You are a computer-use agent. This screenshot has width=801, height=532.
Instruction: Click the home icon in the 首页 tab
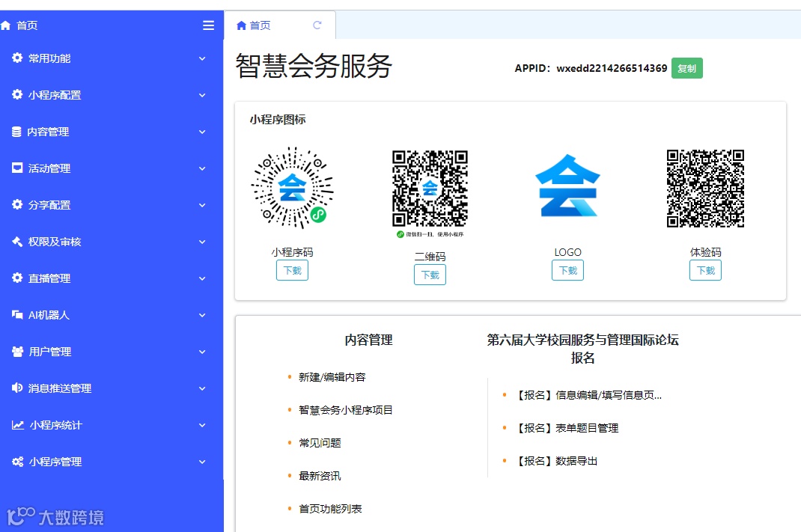pyautogui.click(x=242, y=25)
